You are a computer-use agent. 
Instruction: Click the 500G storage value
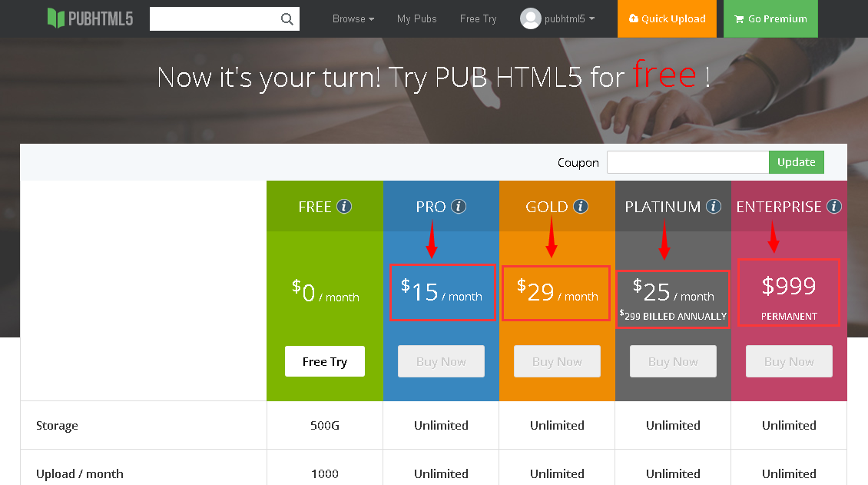(x=325, y=425)
